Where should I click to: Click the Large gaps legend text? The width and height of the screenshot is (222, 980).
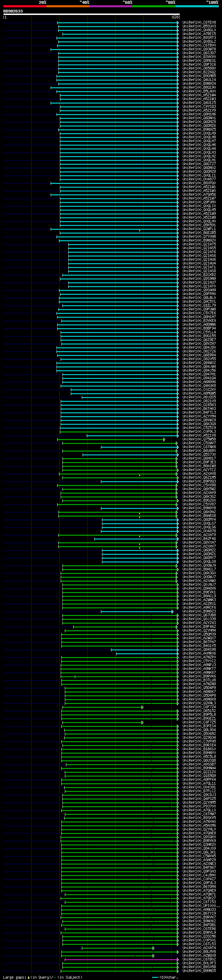point(43,977)
